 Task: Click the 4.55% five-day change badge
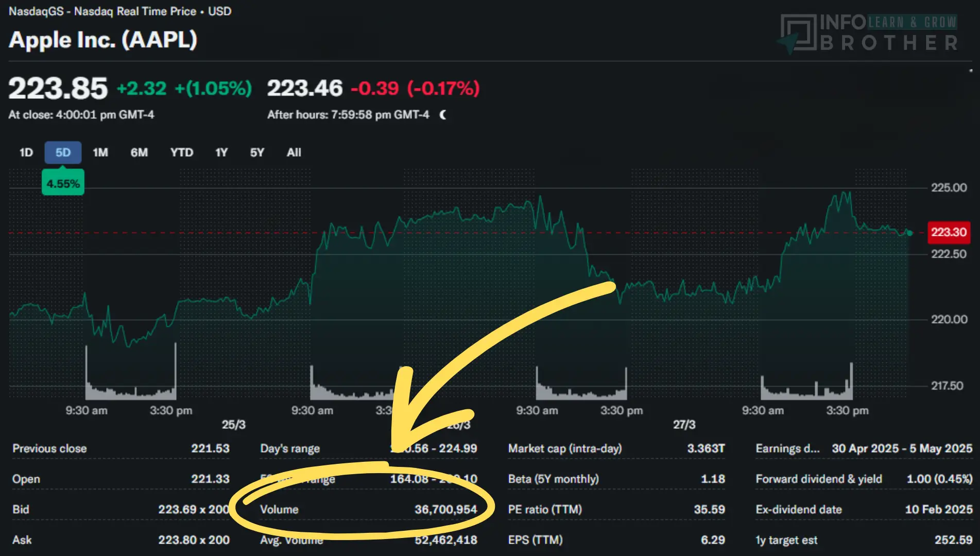click(x=63, y=183)
